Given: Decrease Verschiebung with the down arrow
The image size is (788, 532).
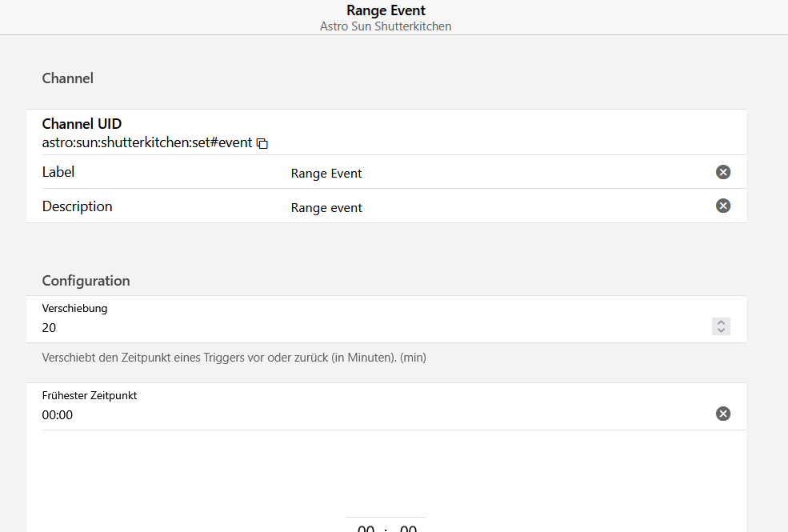Looking at the screenshot, I should (x=721, y=330).
